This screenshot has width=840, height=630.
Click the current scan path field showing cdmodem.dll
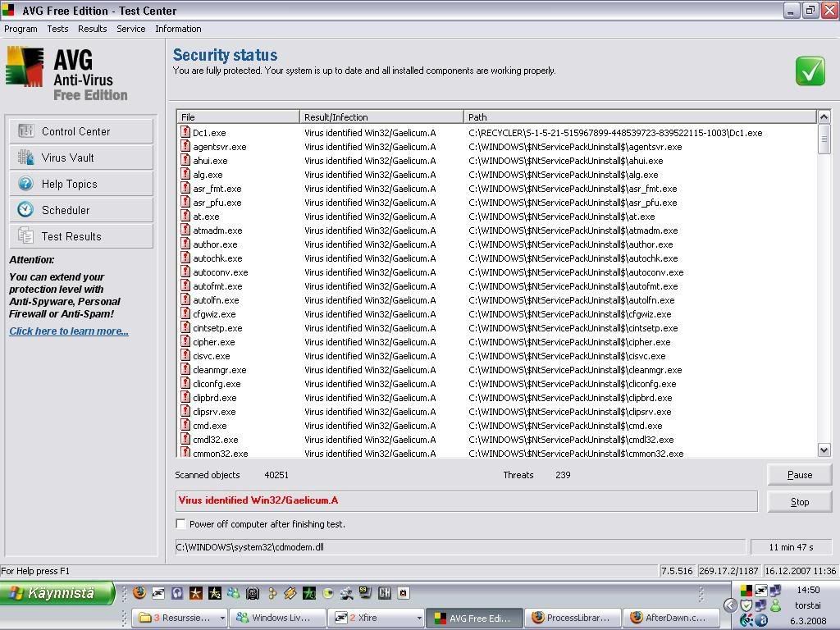(460, 547)
